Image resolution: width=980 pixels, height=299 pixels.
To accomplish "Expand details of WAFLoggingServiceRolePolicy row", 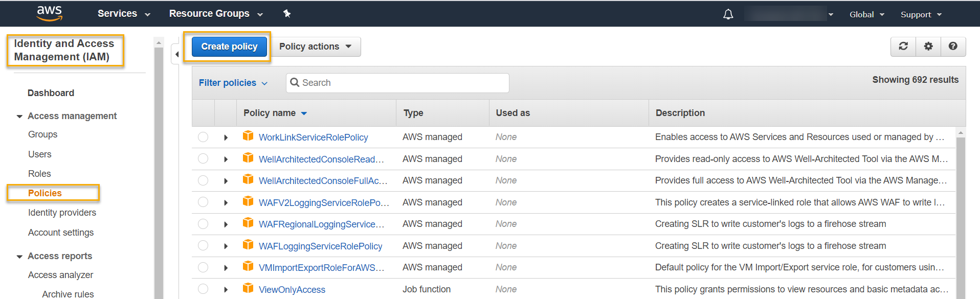I will click(226, 246).
